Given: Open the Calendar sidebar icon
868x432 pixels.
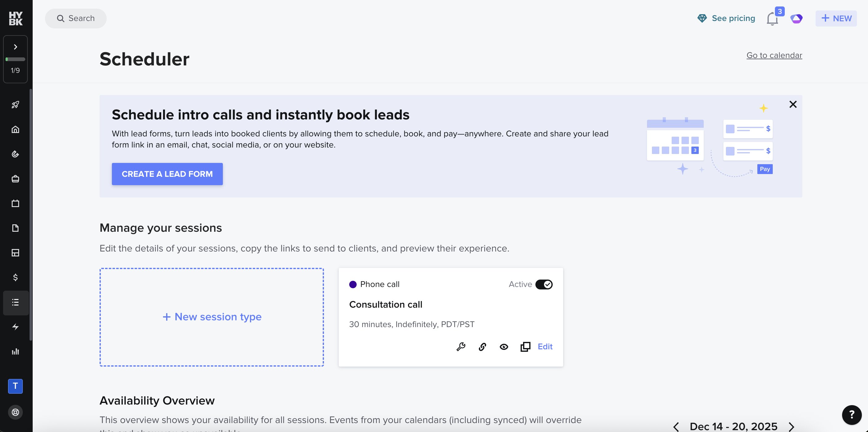Looking at the screenshot, I should (x=15, y=203).
